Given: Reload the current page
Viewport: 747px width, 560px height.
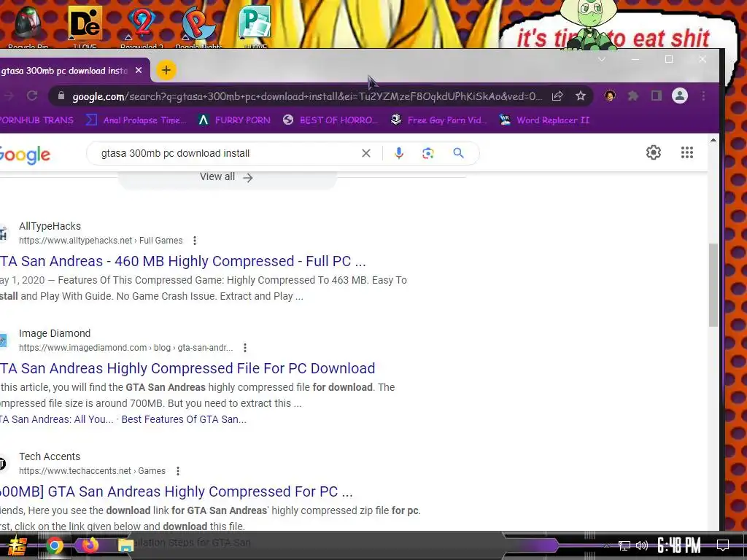Looking at the screenshot, I should click(32, 96).
